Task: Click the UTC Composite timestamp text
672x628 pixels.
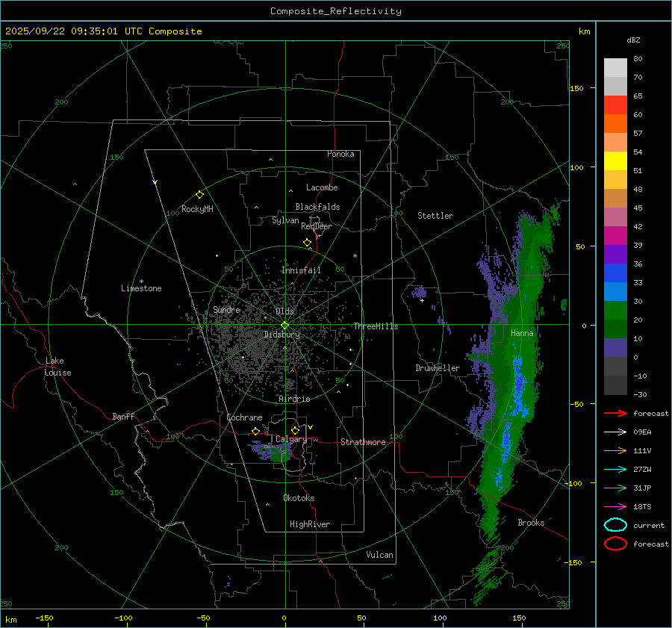Action: coord(104,31)
